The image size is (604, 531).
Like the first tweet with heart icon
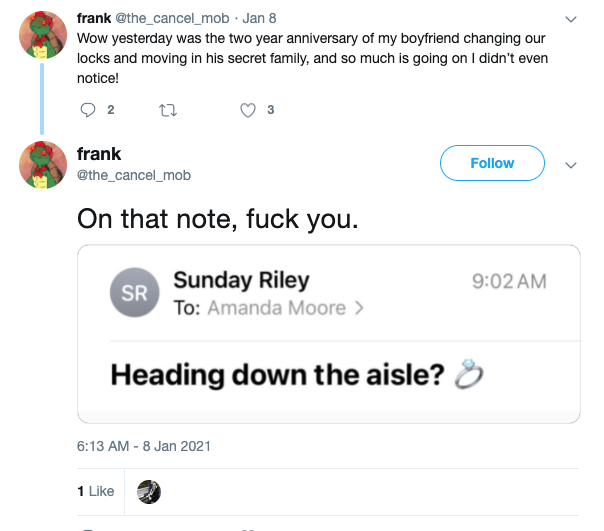point(249,109)
